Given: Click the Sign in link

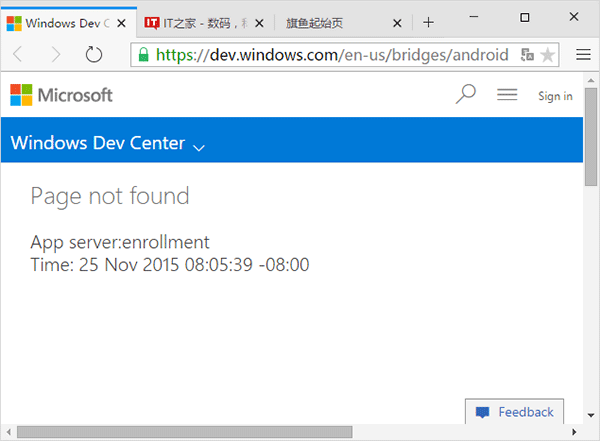Looking at the screenshot, I should point(555,96).
